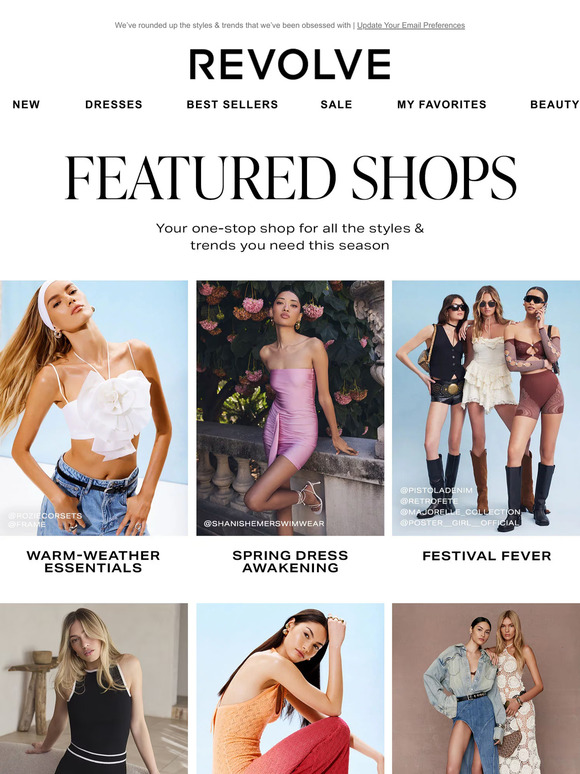Open the SALE section
Image resolution: width=580 pixels, height=774 pixels.
(x=336, y=105)
